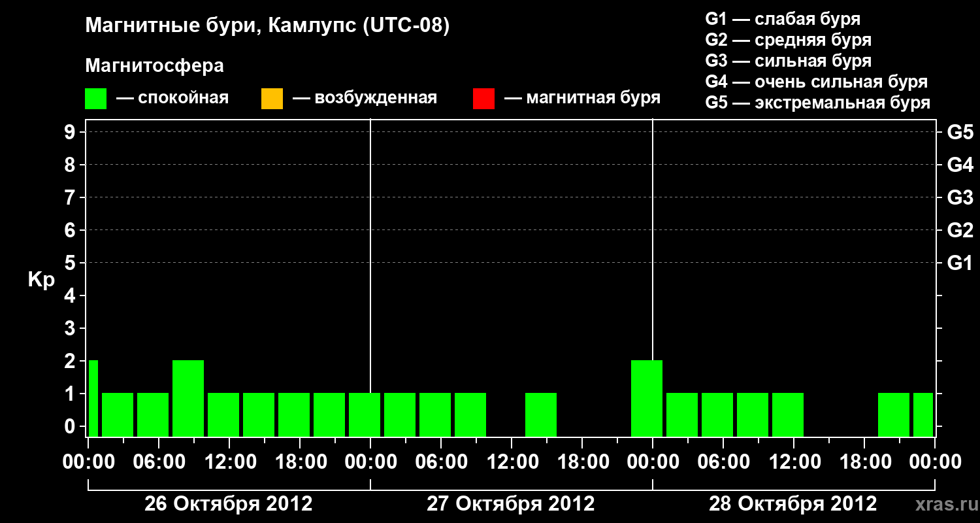Screen dimensions: 980x523
Task: Click the legend label '— спокойная'
Action: coord(172,99)
